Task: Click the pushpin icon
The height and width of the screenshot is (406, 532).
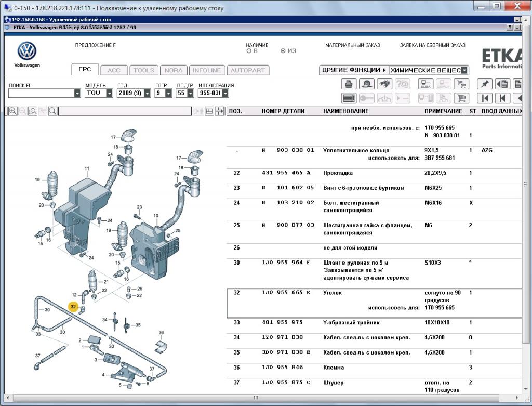Action: 485,84
